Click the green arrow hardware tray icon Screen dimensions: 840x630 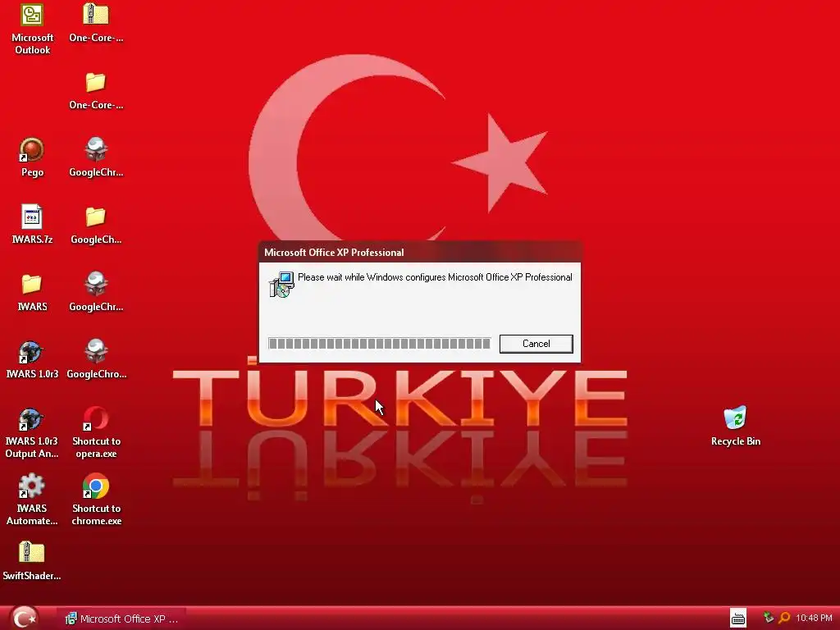(x=769, y=618)
